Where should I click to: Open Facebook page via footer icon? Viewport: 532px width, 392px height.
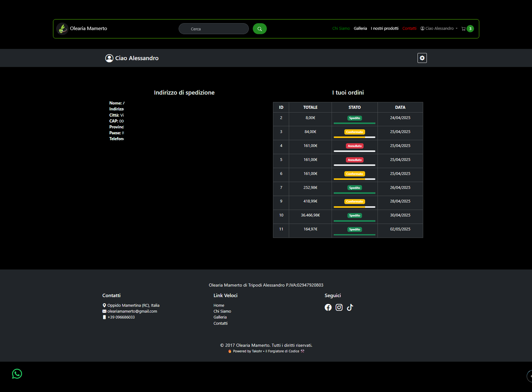point(328,307)
